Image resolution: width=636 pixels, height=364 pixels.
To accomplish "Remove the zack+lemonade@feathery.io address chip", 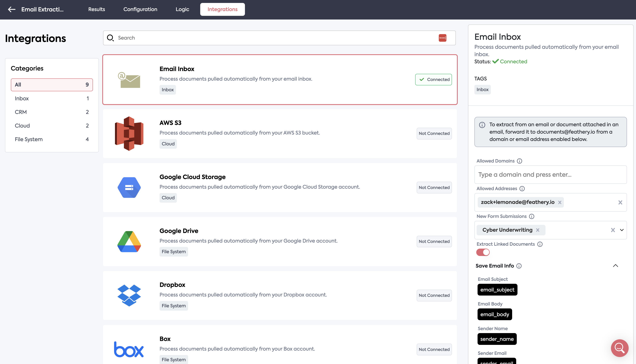I will tap(560, 202).
